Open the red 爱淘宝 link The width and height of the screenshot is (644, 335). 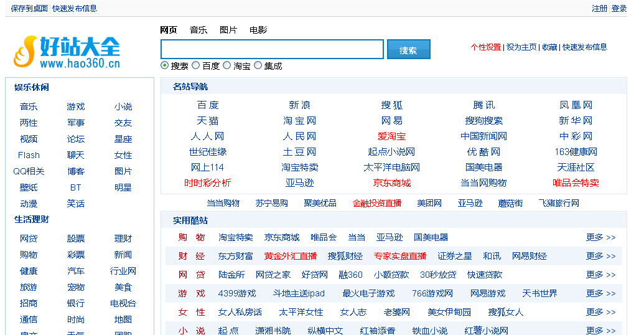tap(392, 136)
